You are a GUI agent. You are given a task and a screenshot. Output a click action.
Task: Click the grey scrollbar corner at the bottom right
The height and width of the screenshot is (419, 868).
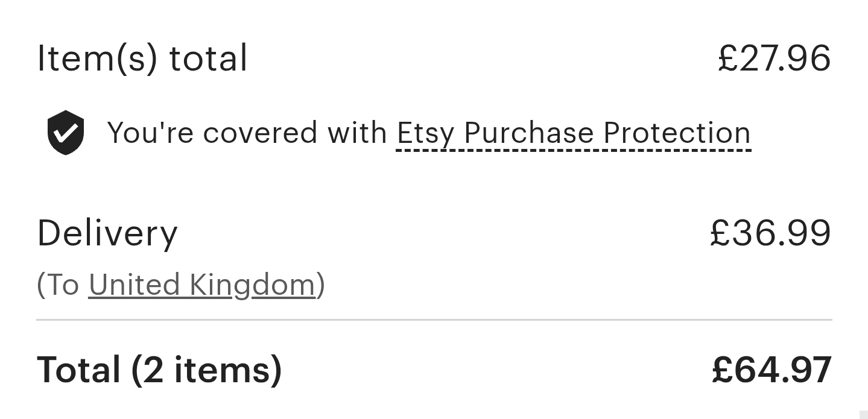pos(863,414)
